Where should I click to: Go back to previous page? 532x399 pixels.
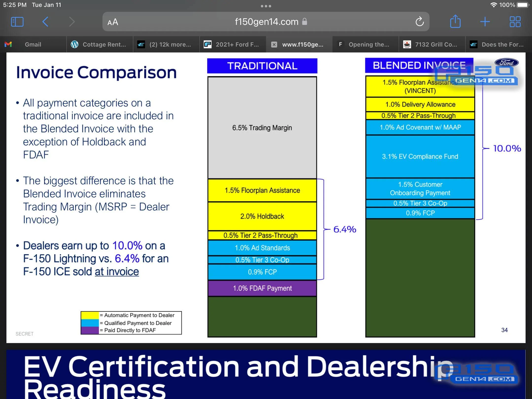[45, 22]
